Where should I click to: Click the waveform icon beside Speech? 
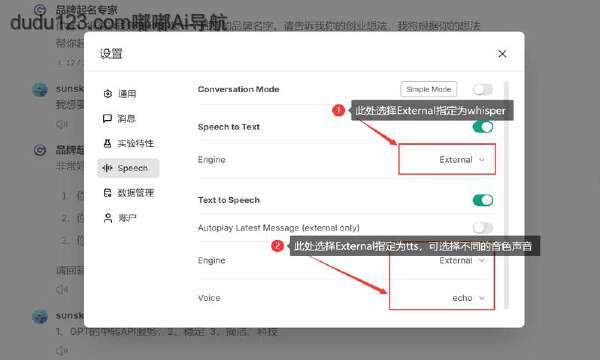pos(108,168)
